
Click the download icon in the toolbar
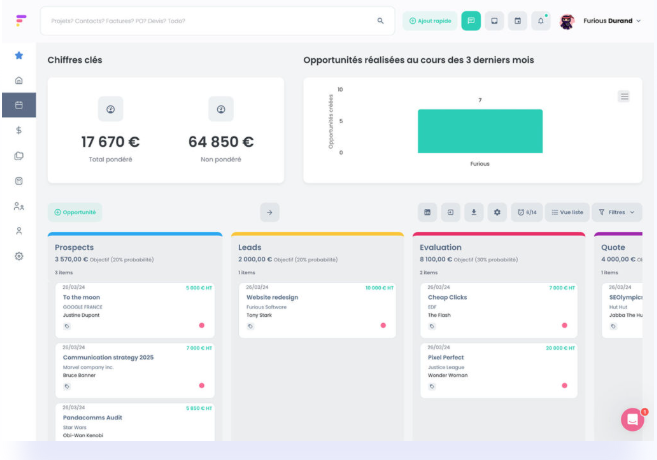click(474, 212)
